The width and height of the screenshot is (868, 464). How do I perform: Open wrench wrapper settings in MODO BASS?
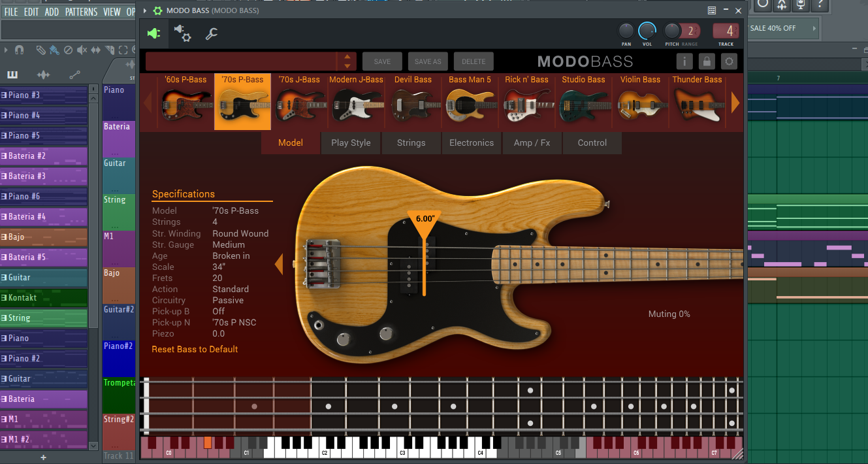[211, 34]
